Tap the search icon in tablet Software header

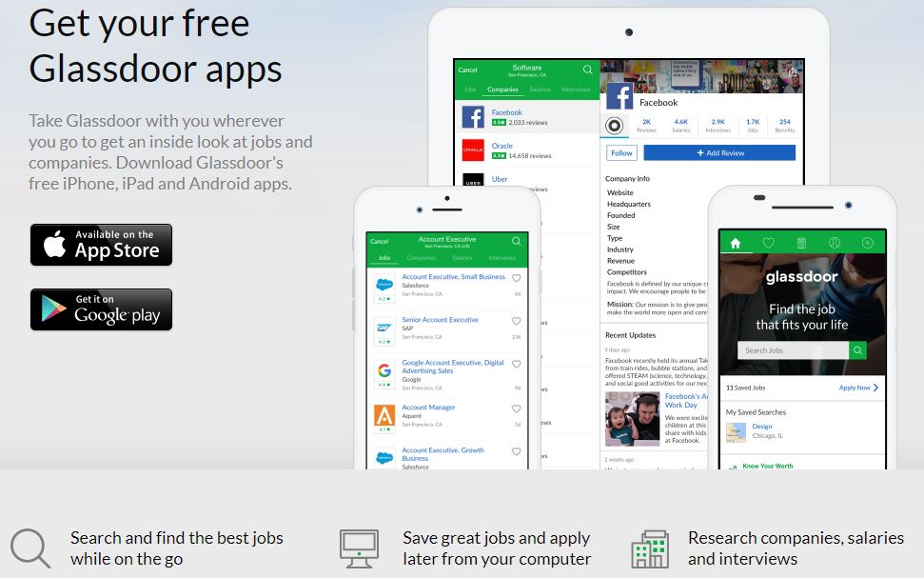tap(587, 70)
